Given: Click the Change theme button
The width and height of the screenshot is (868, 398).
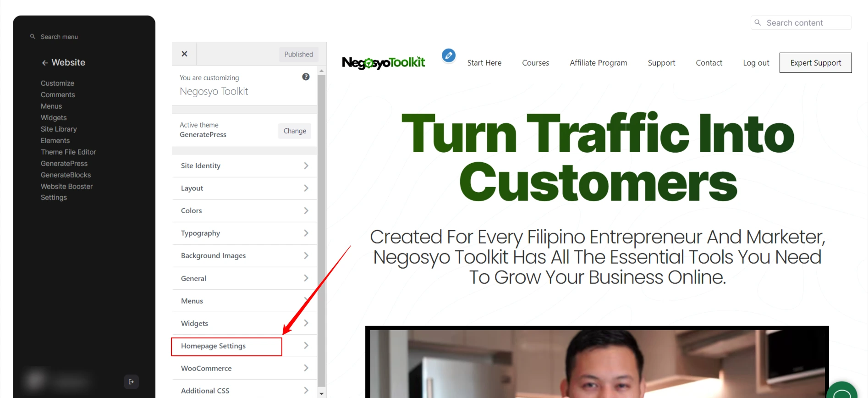Looking at the screenshot, I should point(295,131).
